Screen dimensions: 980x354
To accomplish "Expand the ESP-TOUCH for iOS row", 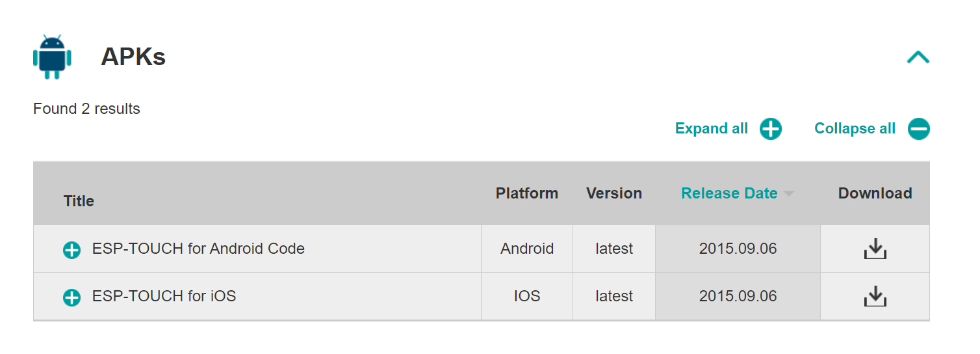I will coord(71,298).
